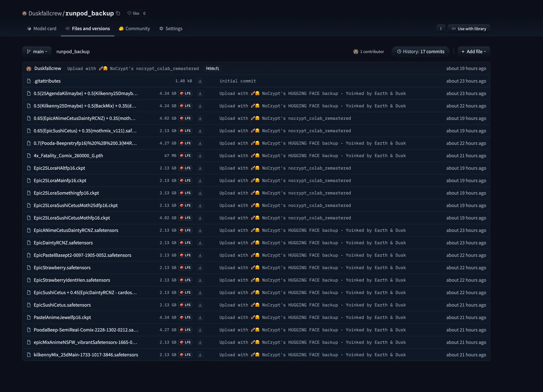Download Epic25LoraSushiCetusMoth25dfp16.ckpt
Screen dimensions: 543x392
pos(200,205)
